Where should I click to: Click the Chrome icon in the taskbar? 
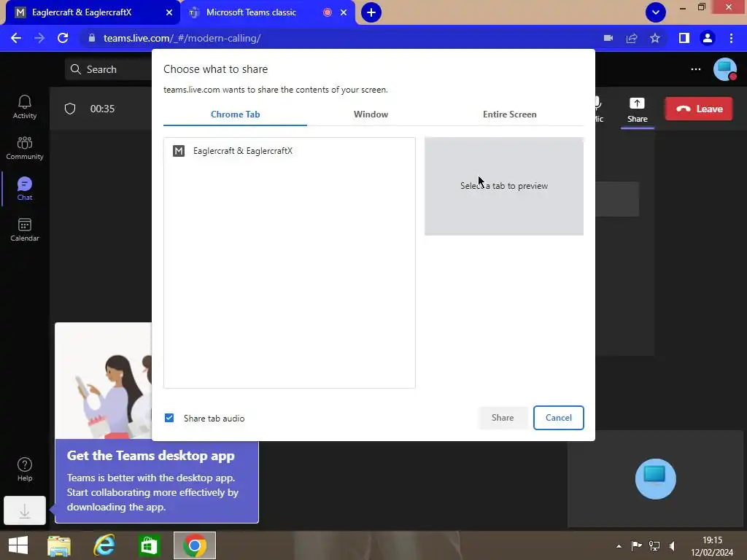point(194,545)
